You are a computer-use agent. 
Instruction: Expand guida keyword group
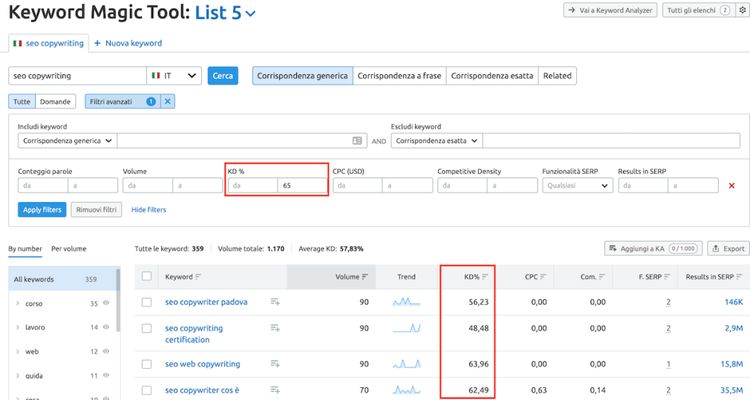18,376
